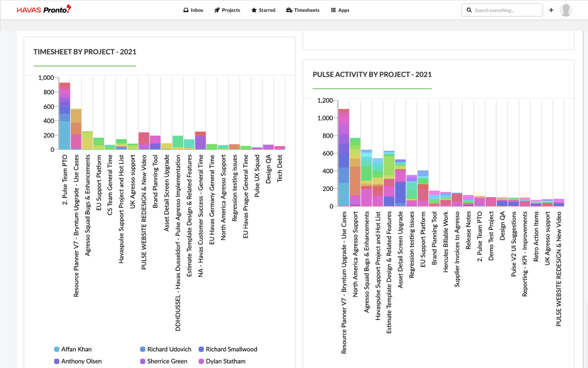This screenshot has height=368, width=588.
Task: Click the UK Agresso support timesheet label
Action: [x=132, y=182]
